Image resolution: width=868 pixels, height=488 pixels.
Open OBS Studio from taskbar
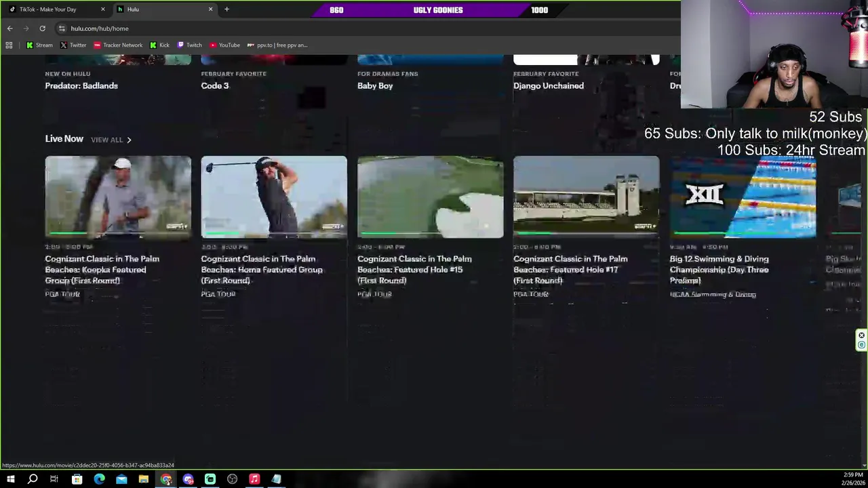point(232,479)
